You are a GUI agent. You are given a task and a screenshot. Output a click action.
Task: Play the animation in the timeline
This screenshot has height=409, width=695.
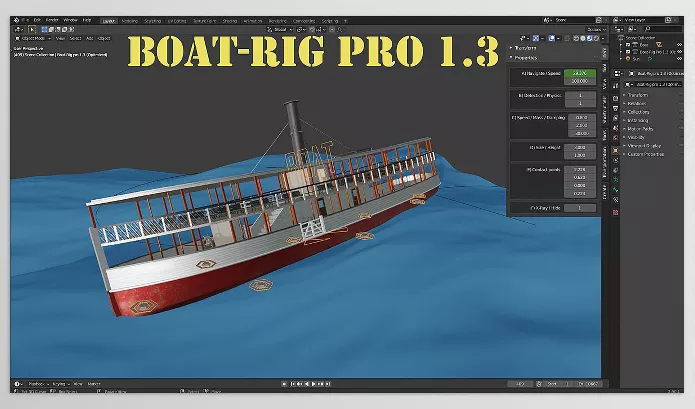(x=314, y=384)
